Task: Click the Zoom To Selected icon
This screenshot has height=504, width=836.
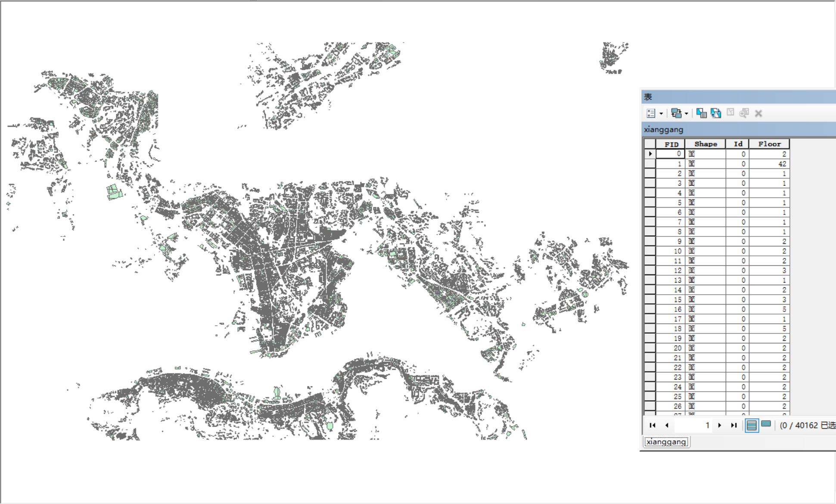Action: coord(744,113)
